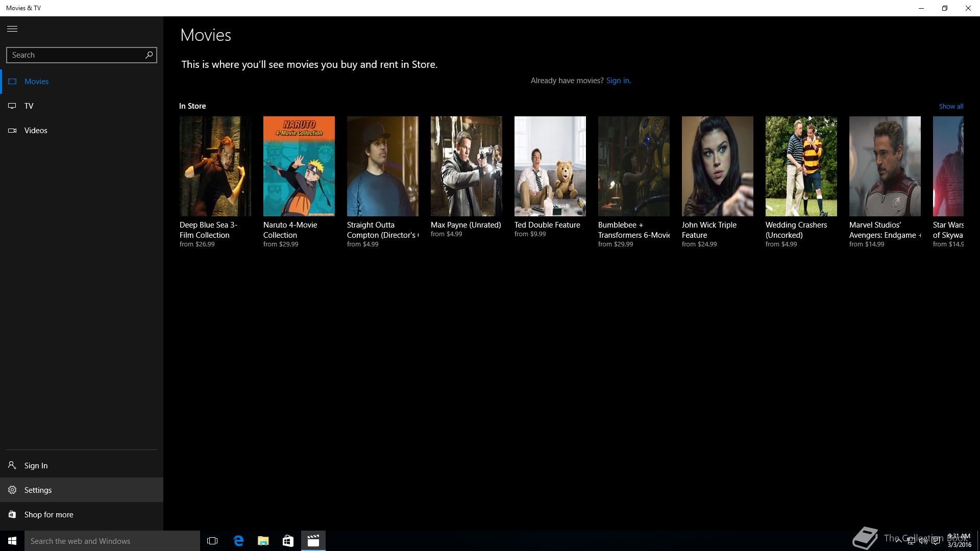Click the Settings gear icon
This screenshot has width=980, height=551.
[x=12, y=490]
